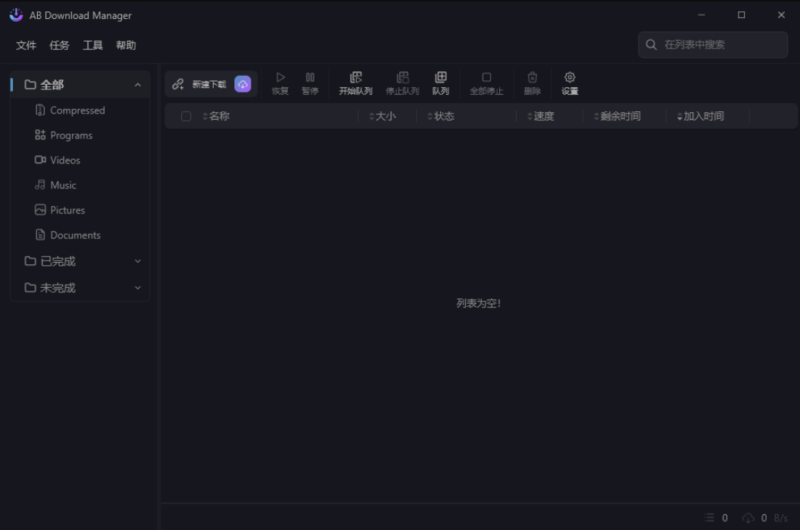Sort by 剩余时间 column header

(617, 116)
